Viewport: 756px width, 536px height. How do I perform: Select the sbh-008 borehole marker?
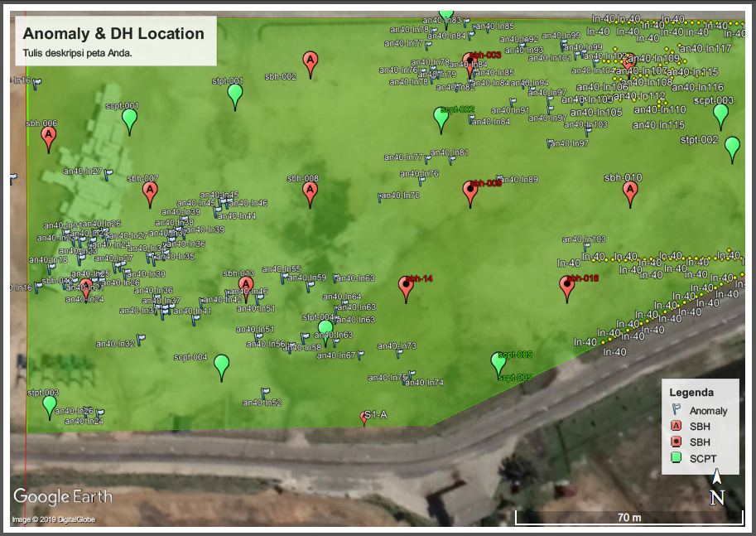click(311, 192)
